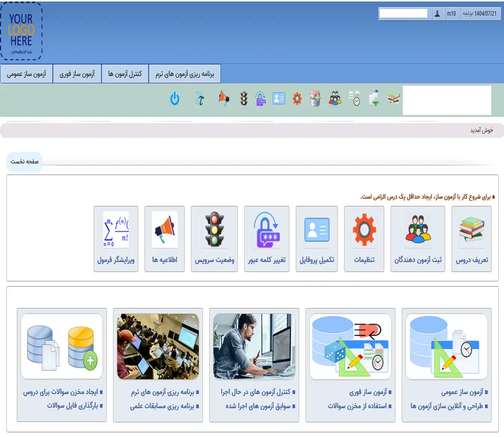This screenshot has height=437, width=504.
Task: Click the database-plus question bank toolbar icon
Action: pyautogui.click(x=315, y=98)
